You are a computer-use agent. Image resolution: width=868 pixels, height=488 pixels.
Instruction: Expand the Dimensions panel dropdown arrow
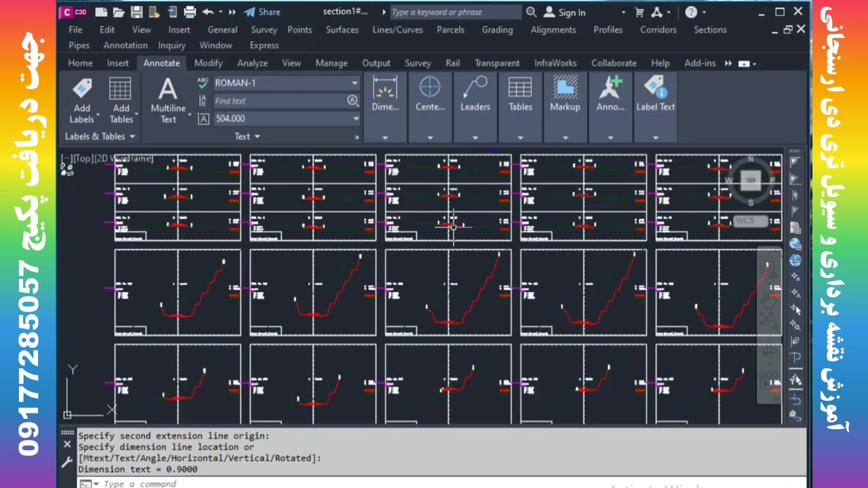[385, 138]
